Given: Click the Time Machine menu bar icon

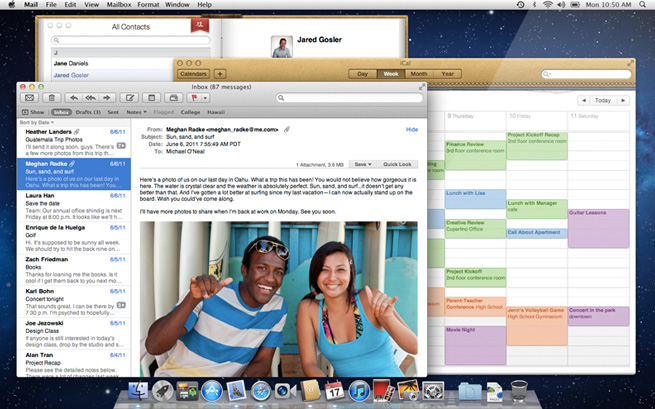Looking at the screenshot, I should (x=520, y=5).
